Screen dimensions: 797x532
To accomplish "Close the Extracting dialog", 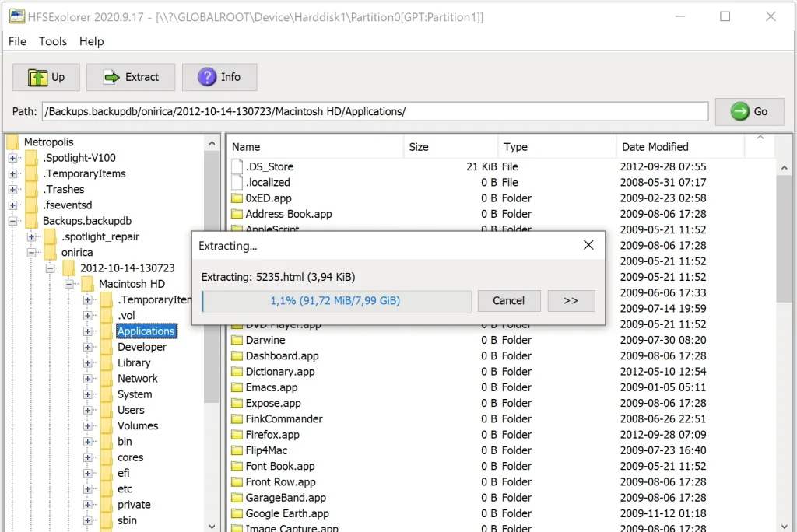I will coord(588,246).
